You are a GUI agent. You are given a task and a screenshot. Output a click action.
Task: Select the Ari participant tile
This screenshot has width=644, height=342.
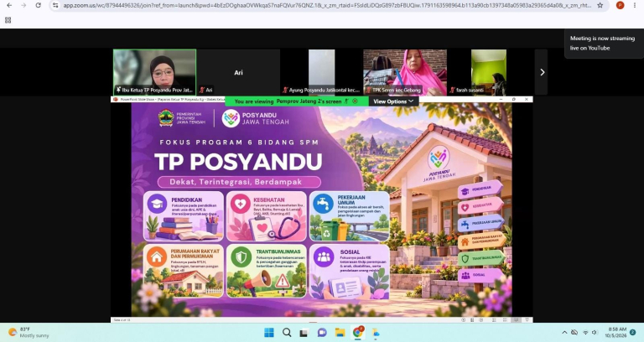pyautogui.click(x=238, y=72)
